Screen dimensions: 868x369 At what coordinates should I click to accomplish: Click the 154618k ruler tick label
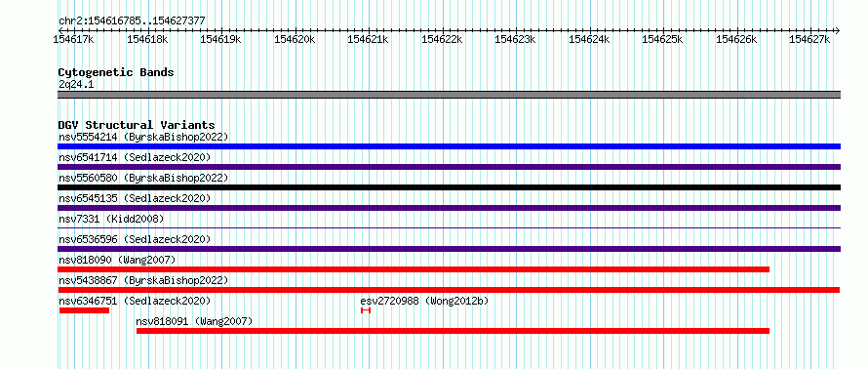[148, 39]
